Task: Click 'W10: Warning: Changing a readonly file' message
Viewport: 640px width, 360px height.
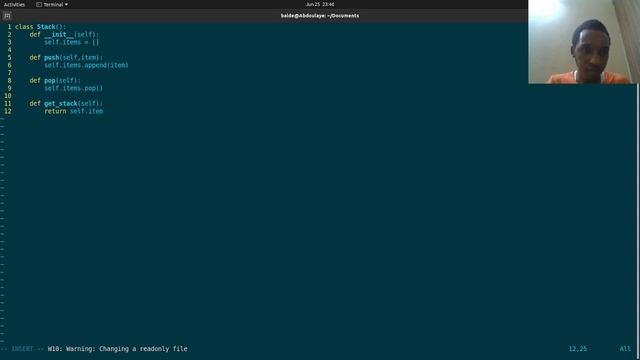Action: pyautogui.click(x=118, y=349)
